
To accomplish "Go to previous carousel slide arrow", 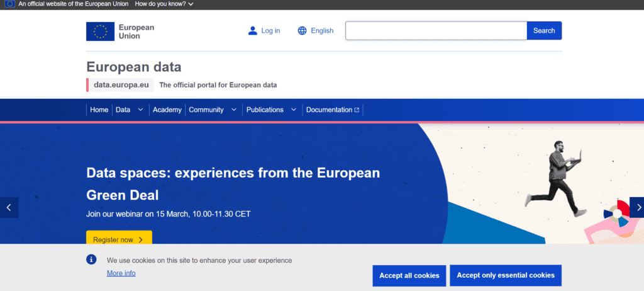I will click(9, 207).
